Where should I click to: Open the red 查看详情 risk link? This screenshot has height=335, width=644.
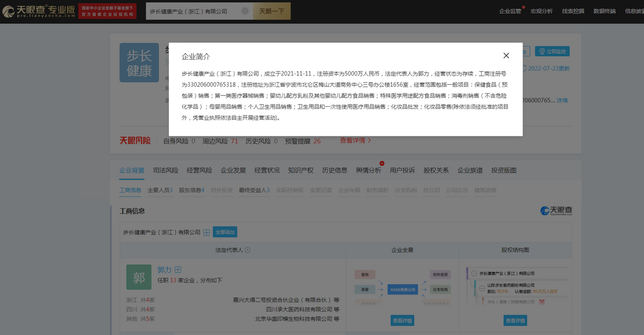(x=355, y=141)
